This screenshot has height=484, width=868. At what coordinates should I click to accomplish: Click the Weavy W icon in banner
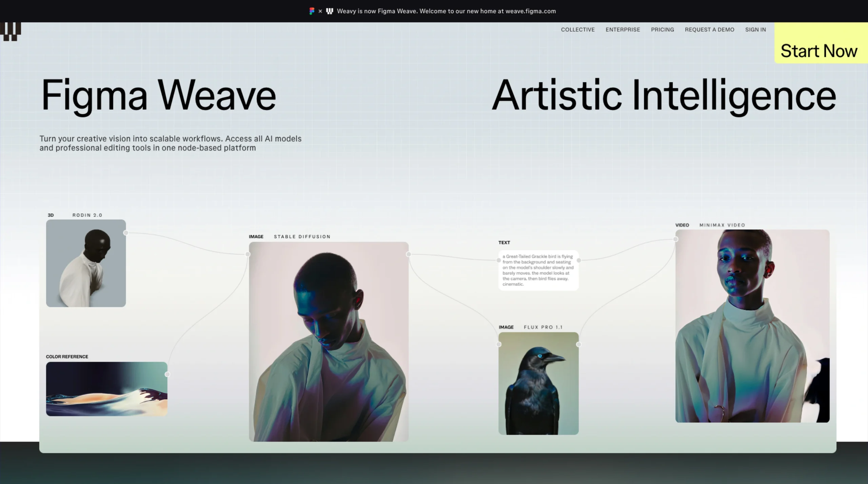tap(330, 11)
